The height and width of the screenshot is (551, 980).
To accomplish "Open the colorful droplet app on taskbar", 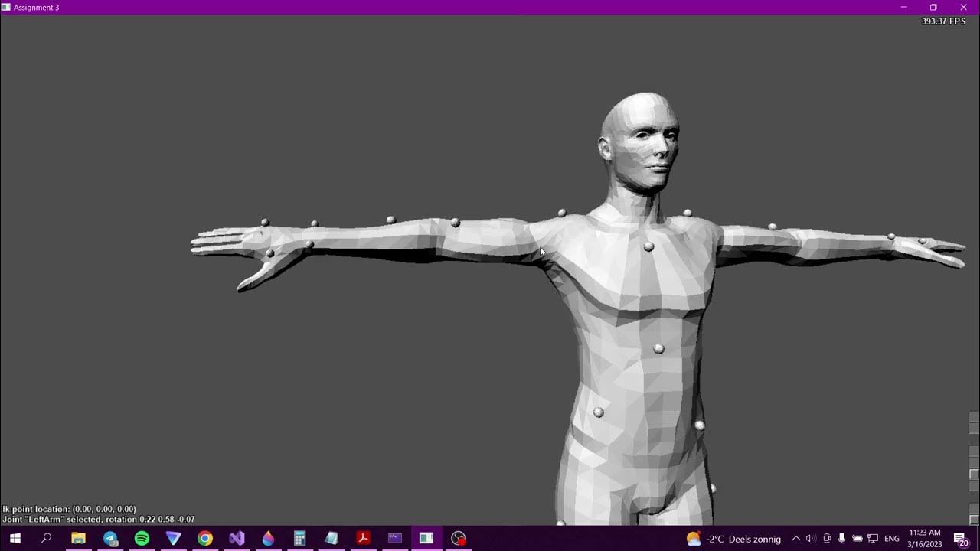I will tap(268, 538).
